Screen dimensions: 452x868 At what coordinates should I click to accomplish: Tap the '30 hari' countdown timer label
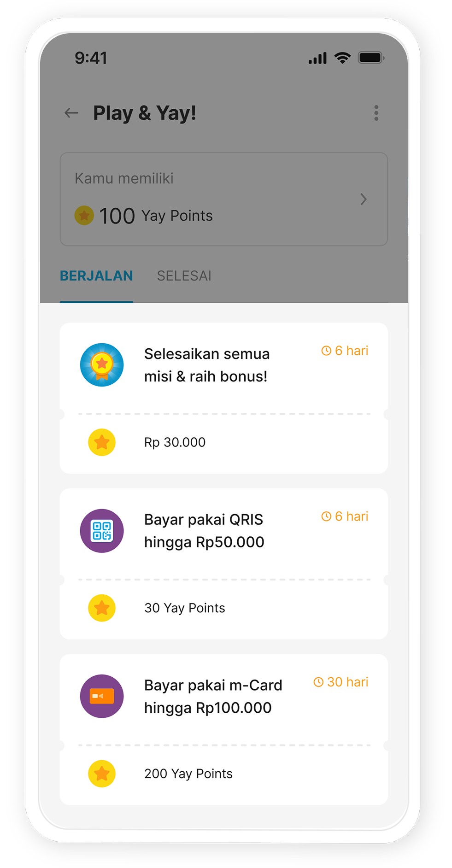pyautogui.click(x=341, y=682)
